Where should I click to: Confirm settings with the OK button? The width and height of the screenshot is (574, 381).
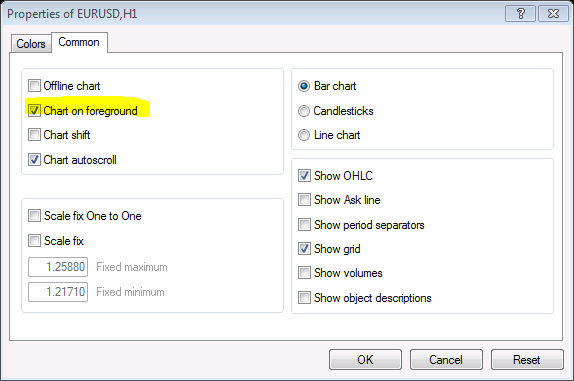[365, 359]
